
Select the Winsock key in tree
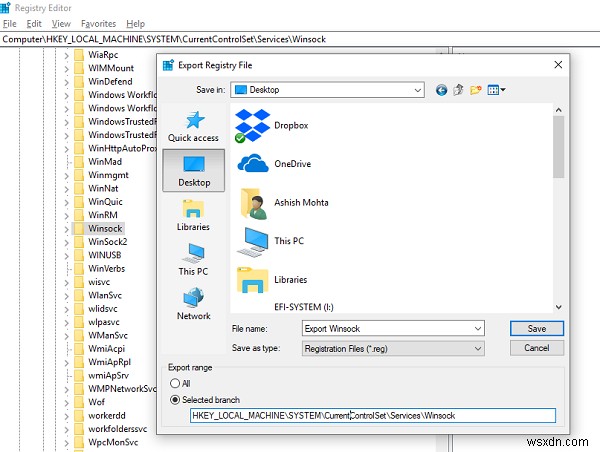pos(105,228)
